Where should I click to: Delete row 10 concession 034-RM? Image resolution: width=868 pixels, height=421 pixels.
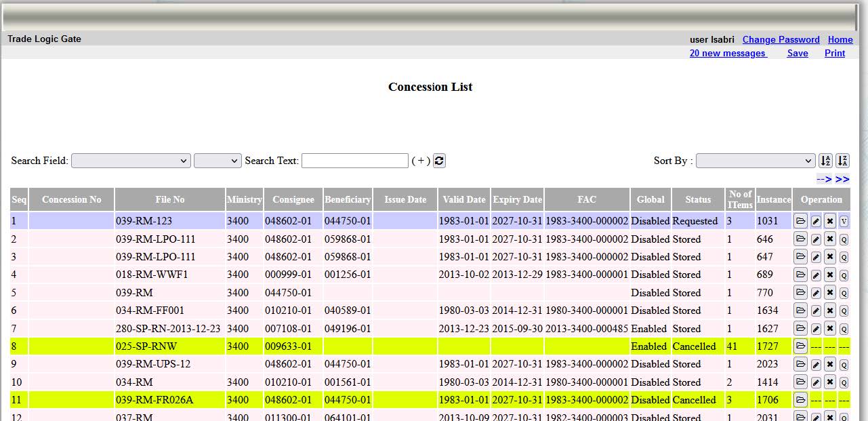coord(830,382)
